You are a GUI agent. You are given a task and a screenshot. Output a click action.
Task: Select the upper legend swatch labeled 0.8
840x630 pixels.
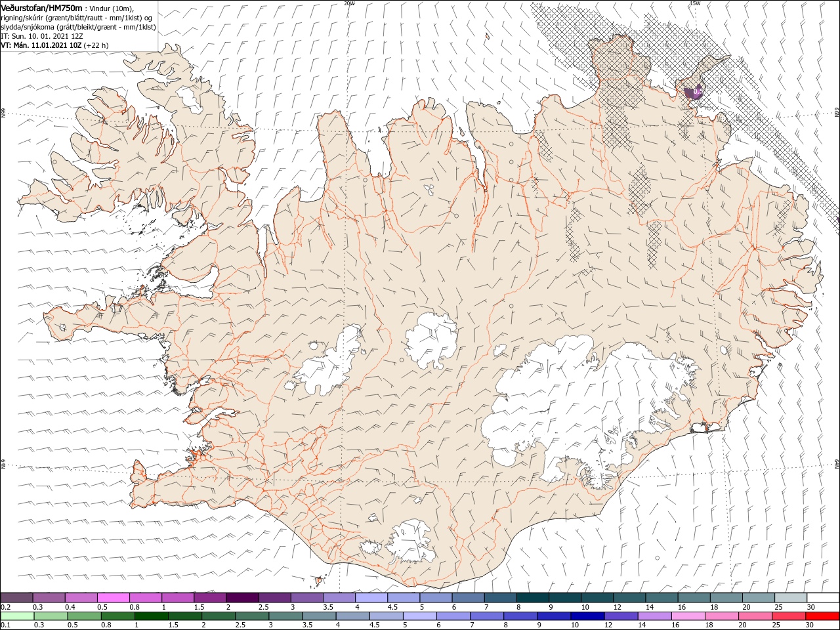pos(145,597)
